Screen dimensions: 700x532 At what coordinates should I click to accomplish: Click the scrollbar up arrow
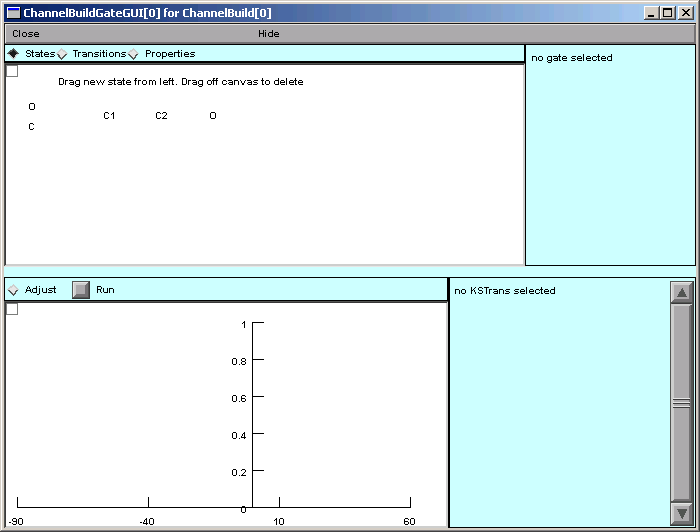[x=682, y=293]
